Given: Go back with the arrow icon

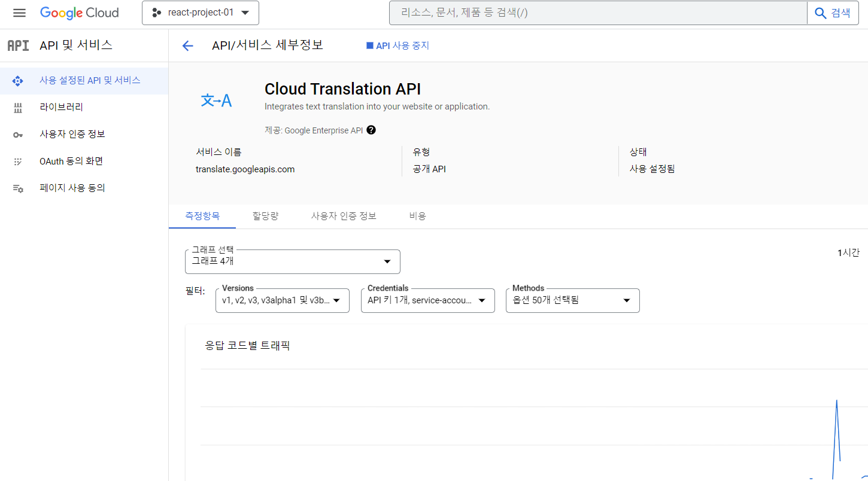Looking at the screenshot, I should (x=188, y=46).
